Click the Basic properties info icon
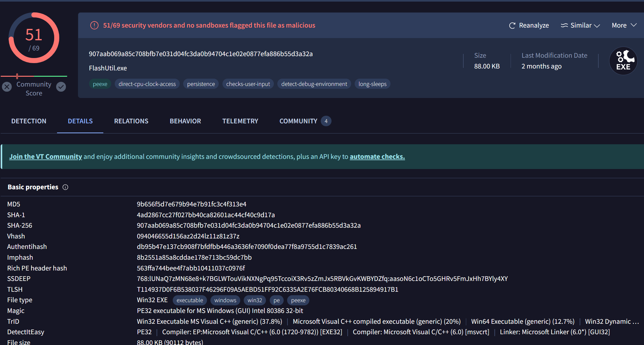 point(65,187)
